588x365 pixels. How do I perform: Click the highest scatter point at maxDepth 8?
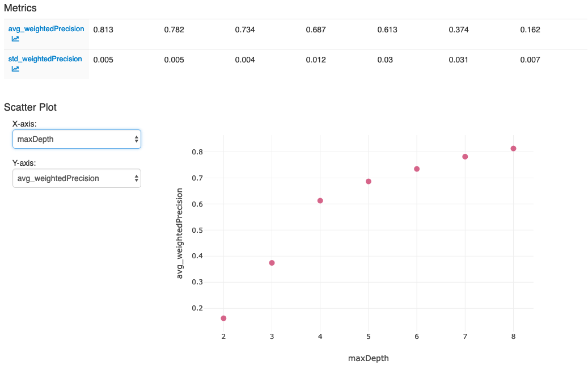513,149
